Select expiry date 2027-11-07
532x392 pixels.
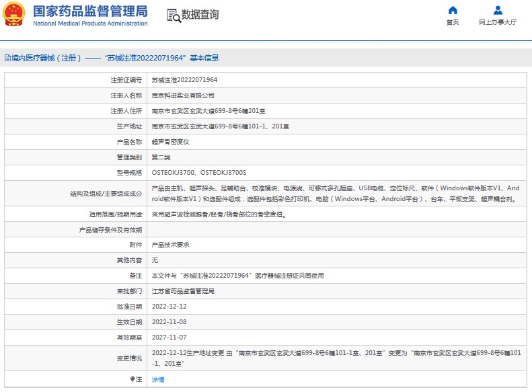point(169,338)
